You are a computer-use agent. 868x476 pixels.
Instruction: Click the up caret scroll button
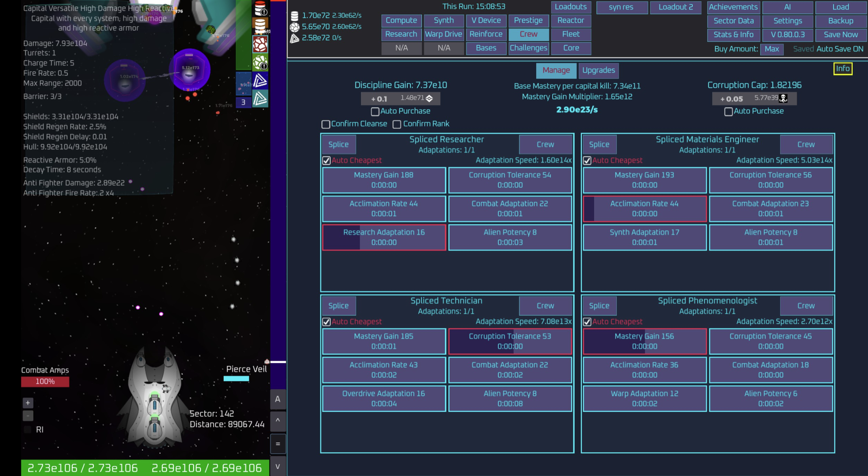coord(278,420)
